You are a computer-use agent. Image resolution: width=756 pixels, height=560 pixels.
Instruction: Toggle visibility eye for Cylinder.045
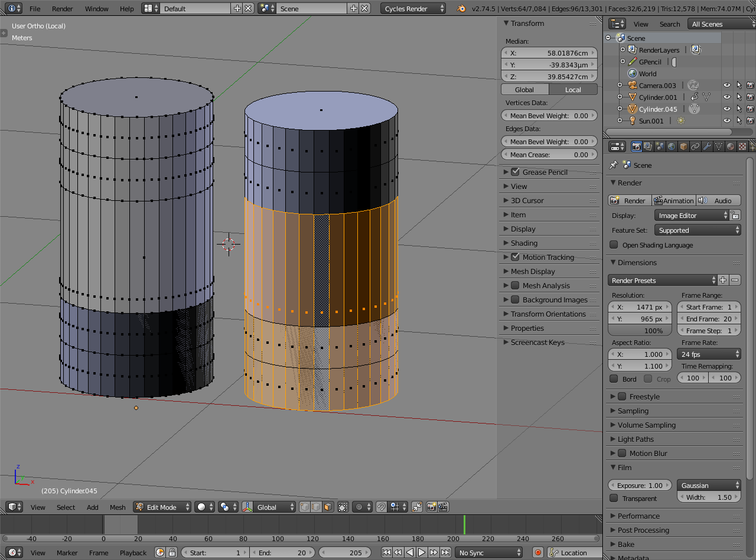tap(727, 109)
